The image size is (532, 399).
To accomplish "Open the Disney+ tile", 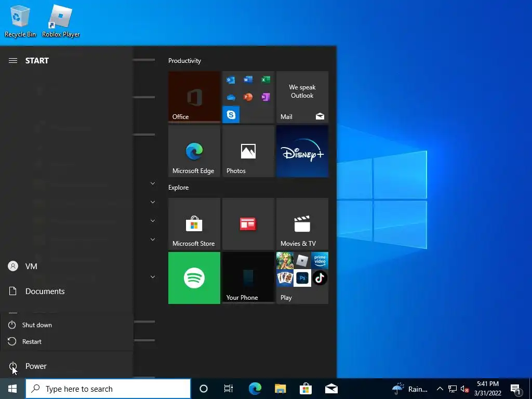I will 302,151.
